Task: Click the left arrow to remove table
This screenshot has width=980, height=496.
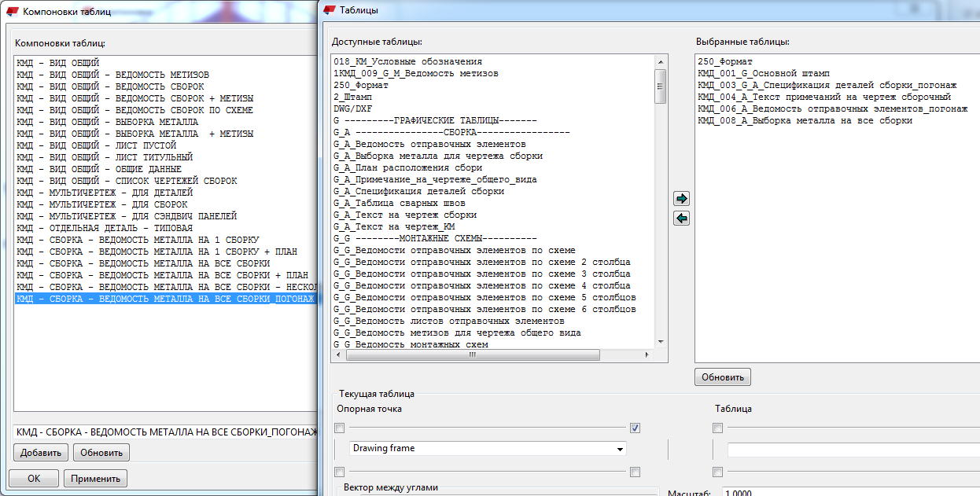Action: [682, 219]
